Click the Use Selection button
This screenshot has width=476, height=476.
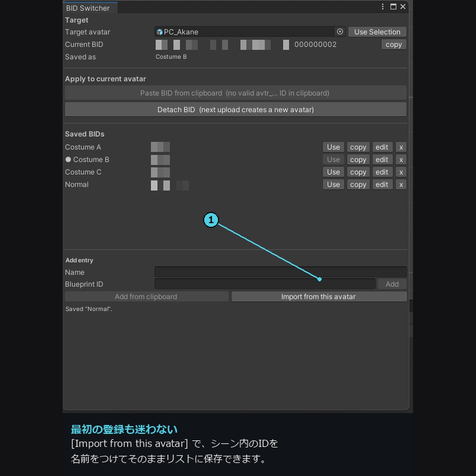click(377, 32)
